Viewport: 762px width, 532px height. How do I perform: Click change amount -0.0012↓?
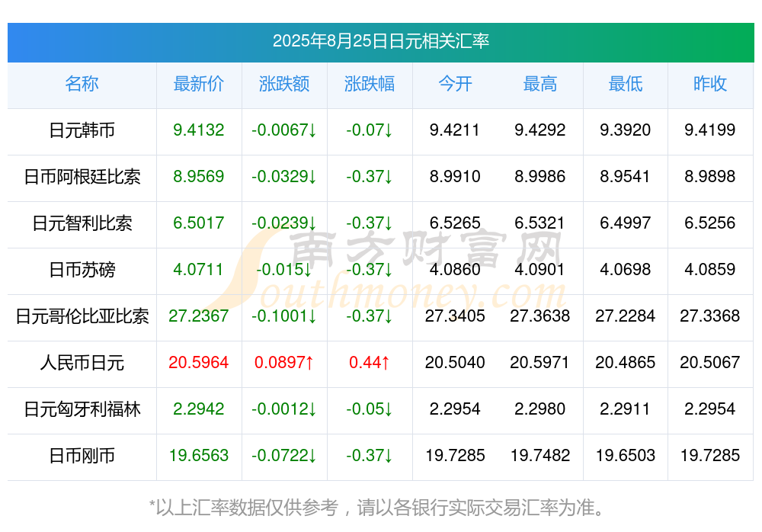(283, 409)
